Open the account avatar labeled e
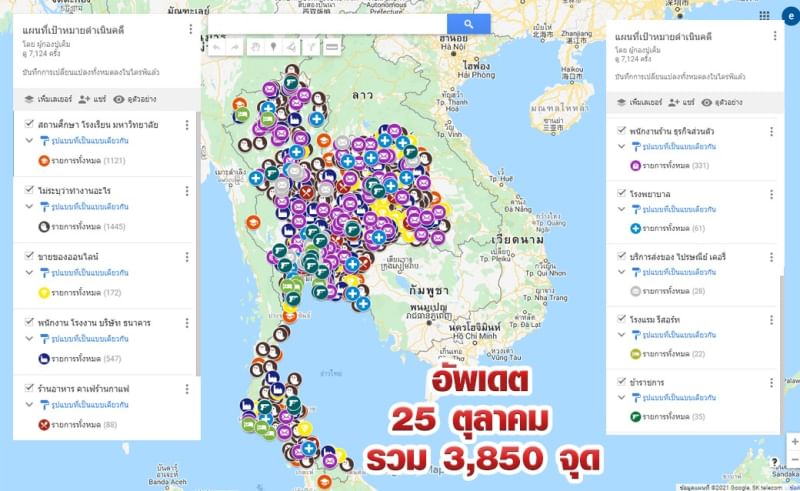Screen dimensions: 800x491 click(x=791, y=16)
